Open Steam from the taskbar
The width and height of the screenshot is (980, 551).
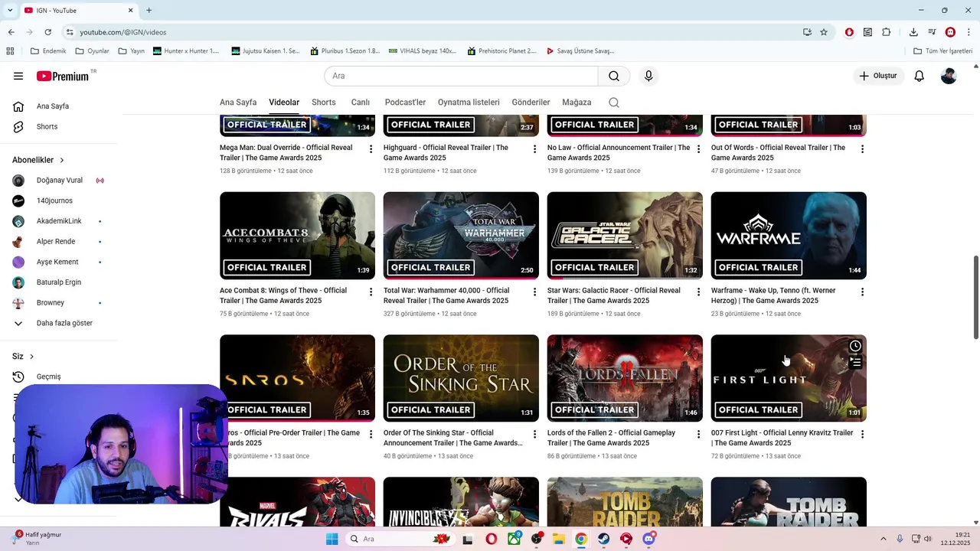click(603, 539)
